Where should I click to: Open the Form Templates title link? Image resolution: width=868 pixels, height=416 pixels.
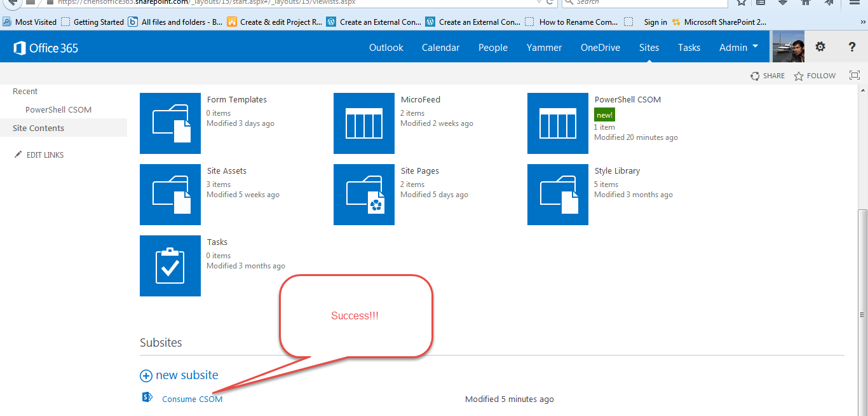pos(237,100)
